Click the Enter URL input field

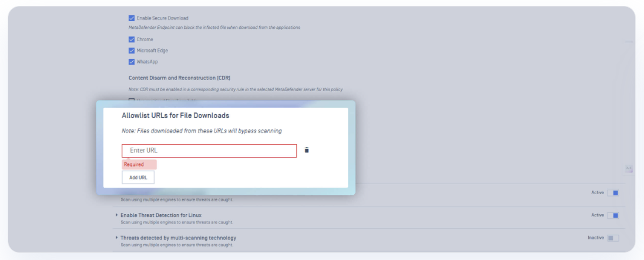coord(209,151)
